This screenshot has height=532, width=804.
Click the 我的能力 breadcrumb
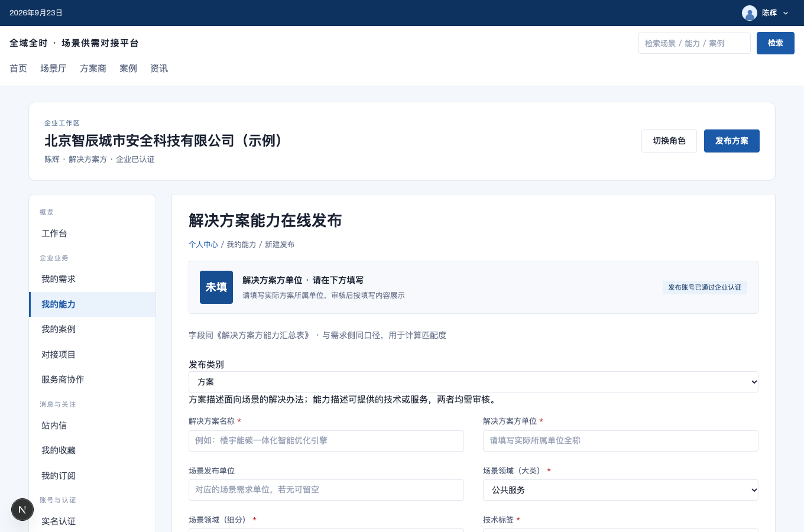click(241, 244)
